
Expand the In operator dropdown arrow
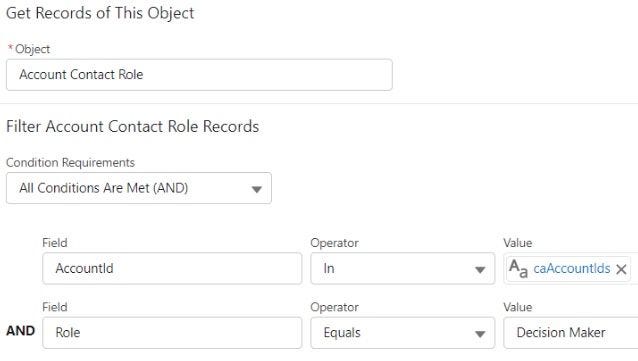pyautogui.click(x=480, y=270)
